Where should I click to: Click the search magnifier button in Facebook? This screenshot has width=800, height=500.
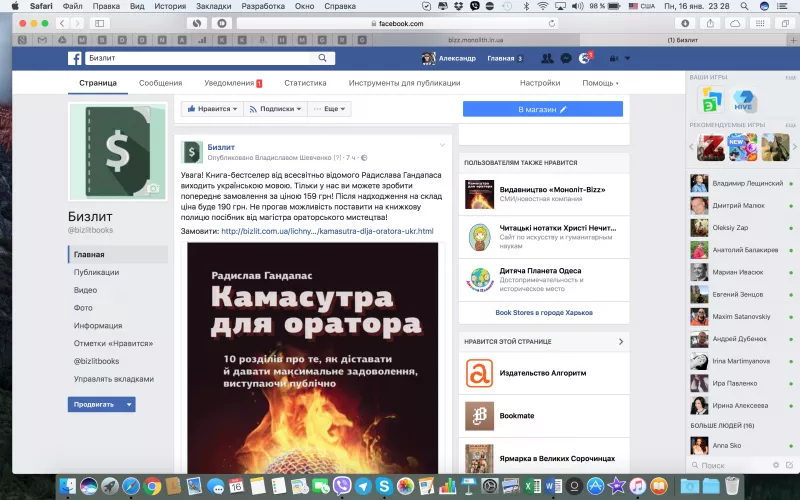pyautogui.click(x=322, y=58)
